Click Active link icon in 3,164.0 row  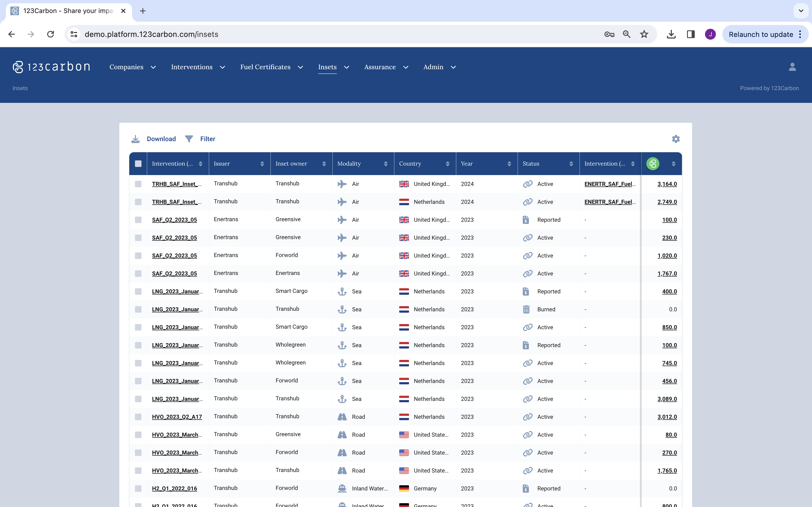coord(527,184)
